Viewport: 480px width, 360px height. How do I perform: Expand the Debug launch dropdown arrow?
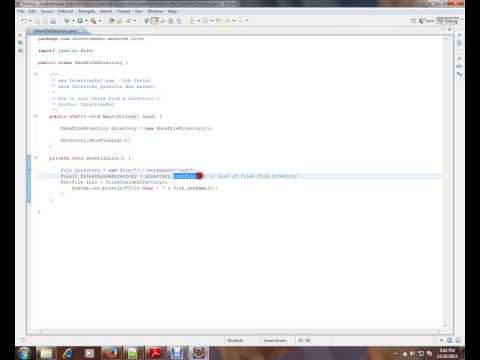coord(73,21)
